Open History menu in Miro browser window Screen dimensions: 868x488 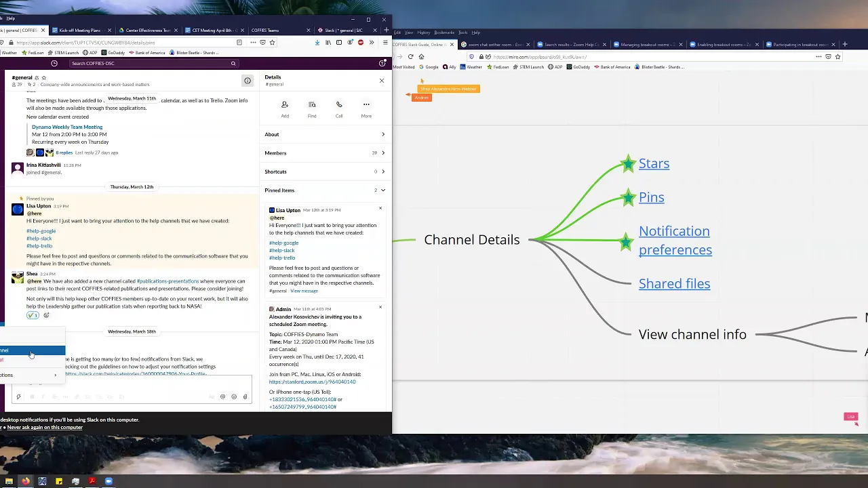click(424, 33)
